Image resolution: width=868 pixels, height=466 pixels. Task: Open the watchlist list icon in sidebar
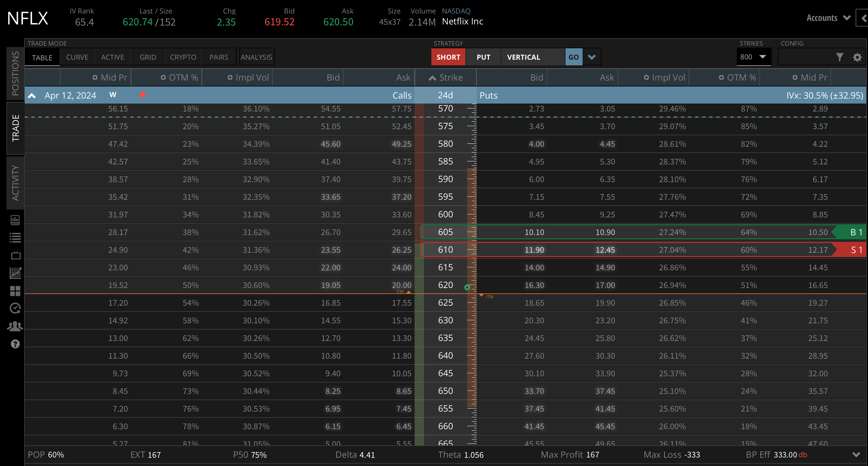15,237
